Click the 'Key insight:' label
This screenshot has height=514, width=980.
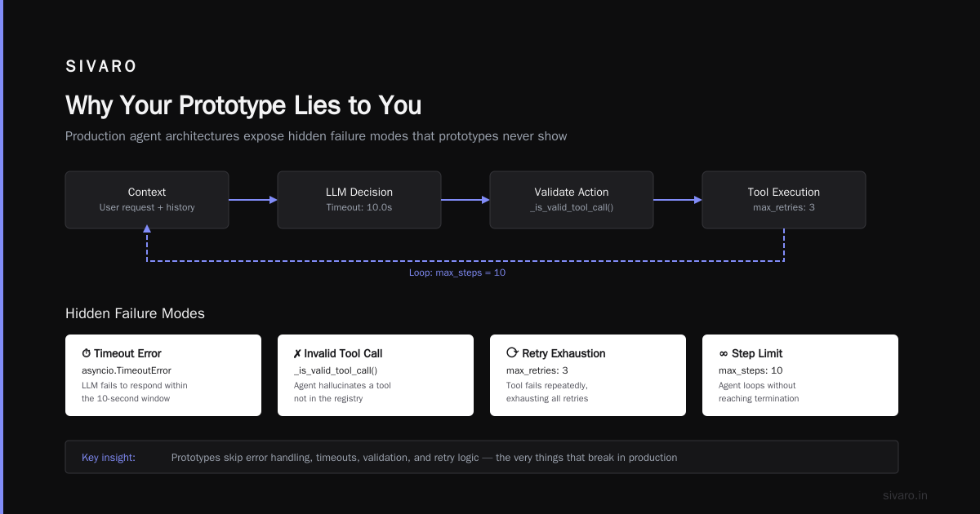click(x=109, y=458)
